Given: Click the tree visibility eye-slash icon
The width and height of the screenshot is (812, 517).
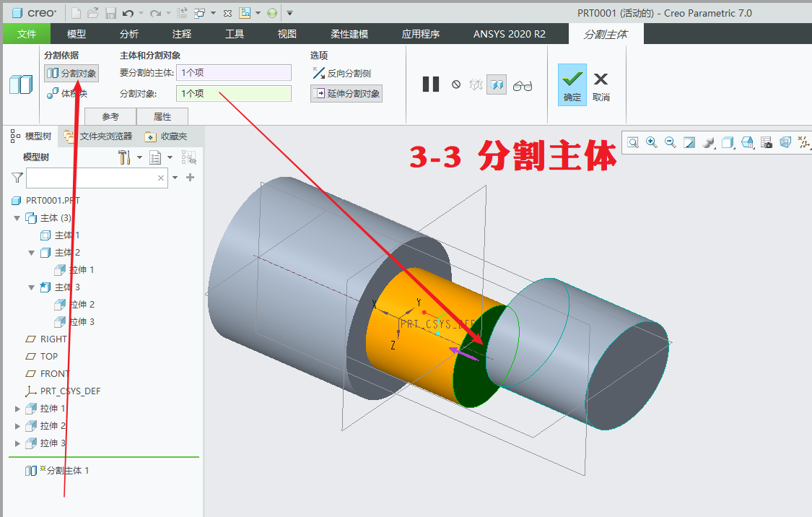Looking at the screenshot, I should coord(188,157).
